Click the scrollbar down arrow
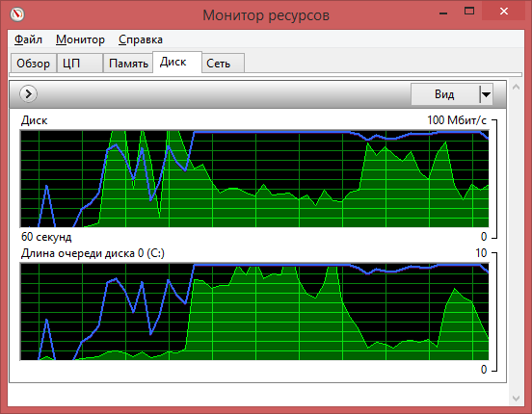532x414 pixels. (516, 398)
